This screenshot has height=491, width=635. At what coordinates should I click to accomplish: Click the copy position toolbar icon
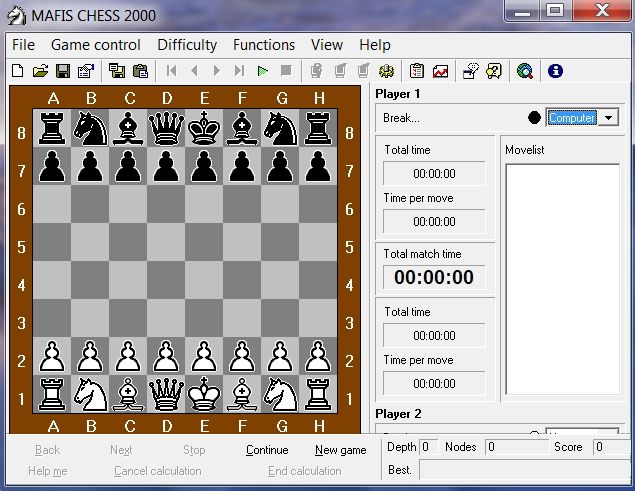(x=117, y=71)
